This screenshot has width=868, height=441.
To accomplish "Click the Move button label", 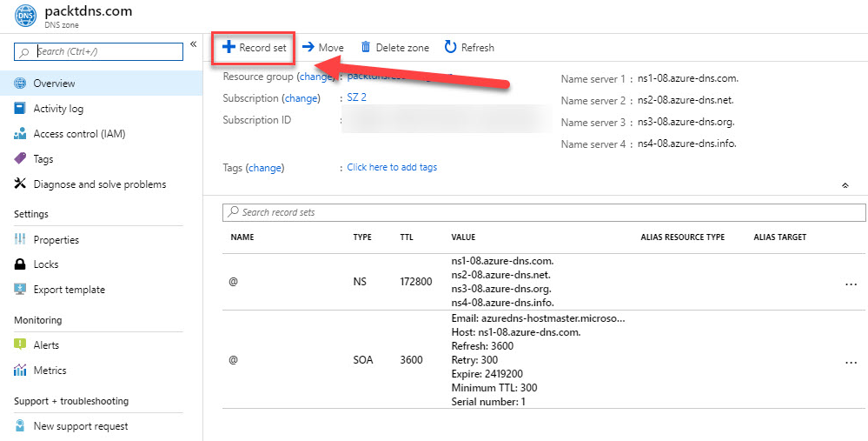I will click(331, 48).
